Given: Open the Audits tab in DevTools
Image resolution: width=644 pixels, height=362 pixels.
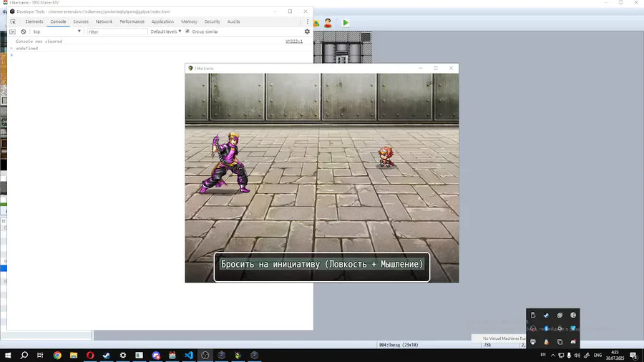Looking at the screenshot, I should coord(233,21).
